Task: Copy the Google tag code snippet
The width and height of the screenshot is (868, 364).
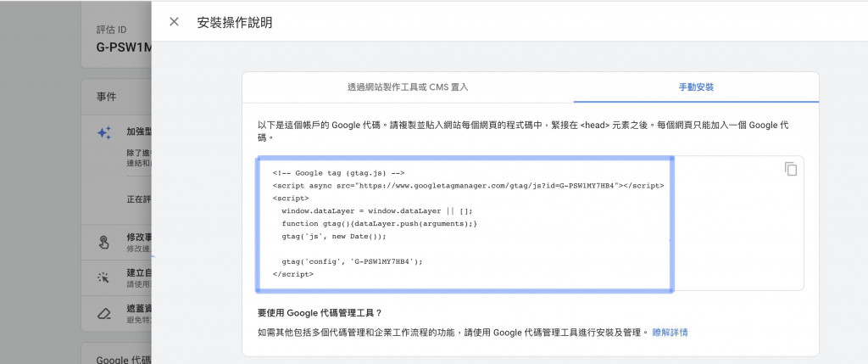Action: 791,169
